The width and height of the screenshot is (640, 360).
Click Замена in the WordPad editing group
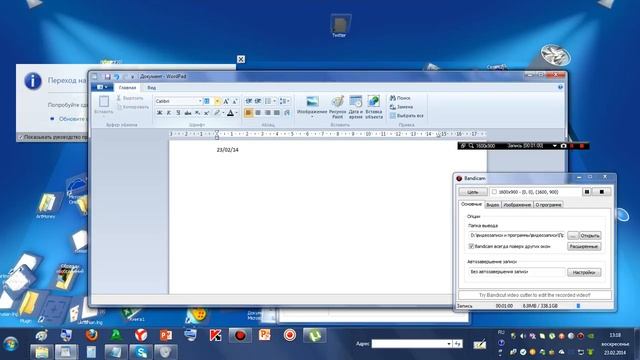pos(401,107)
